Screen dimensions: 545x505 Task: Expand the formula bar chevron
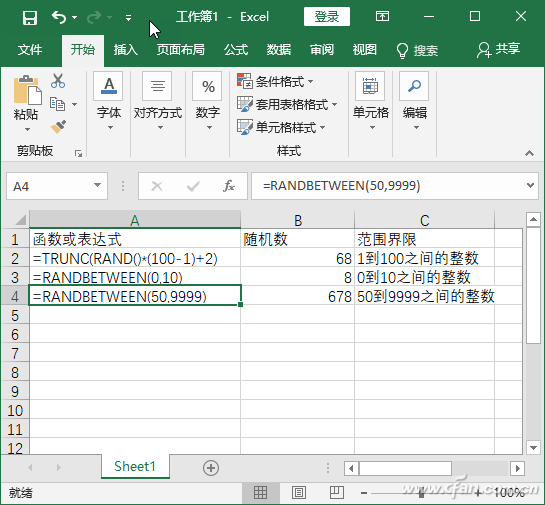[530, 185]
